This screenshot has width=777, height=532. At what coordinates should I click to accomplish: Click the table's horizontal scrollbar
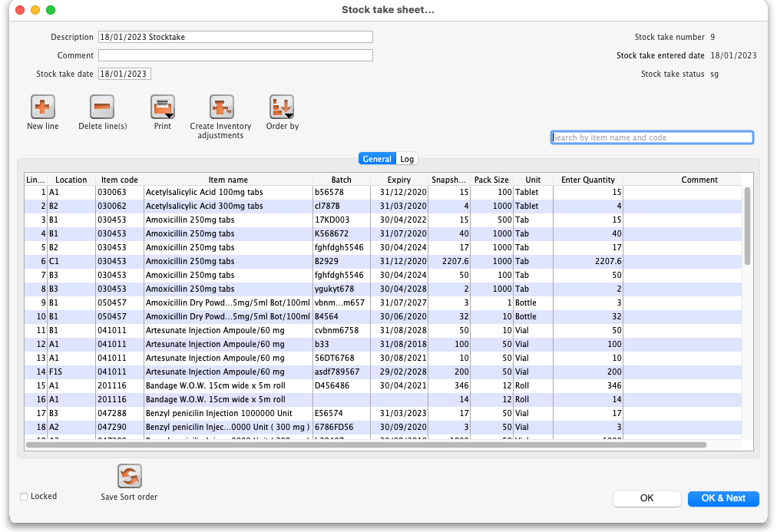pos(365,444)
